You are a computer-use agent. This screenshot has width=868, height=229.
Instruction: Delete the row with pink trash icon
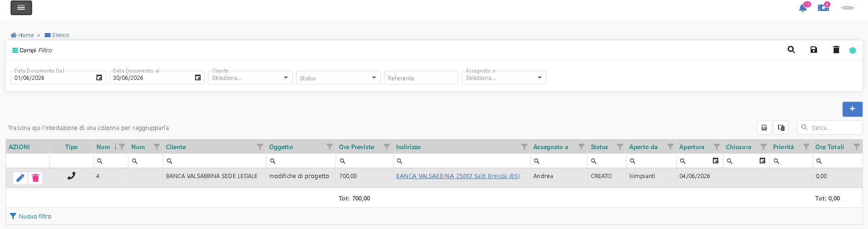click(x=35, y=178)
